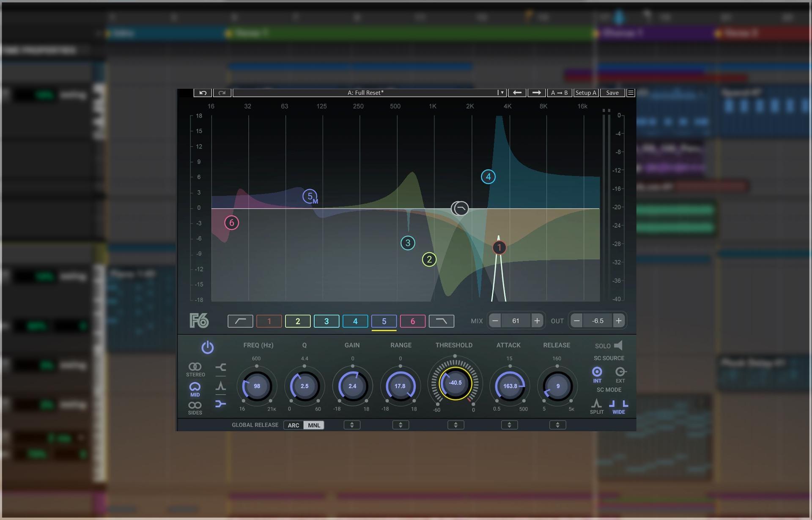Set global release to ARC

pos(294,425)
